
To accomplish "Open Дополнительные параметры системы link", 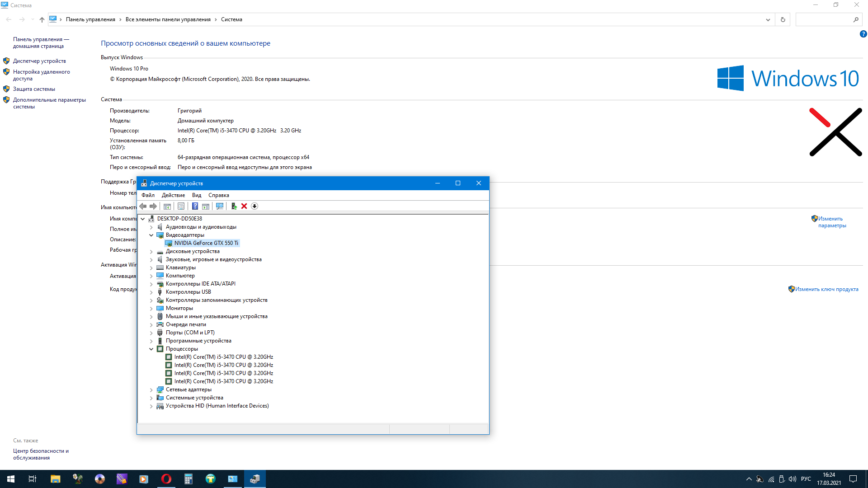I will pos(49,103).
